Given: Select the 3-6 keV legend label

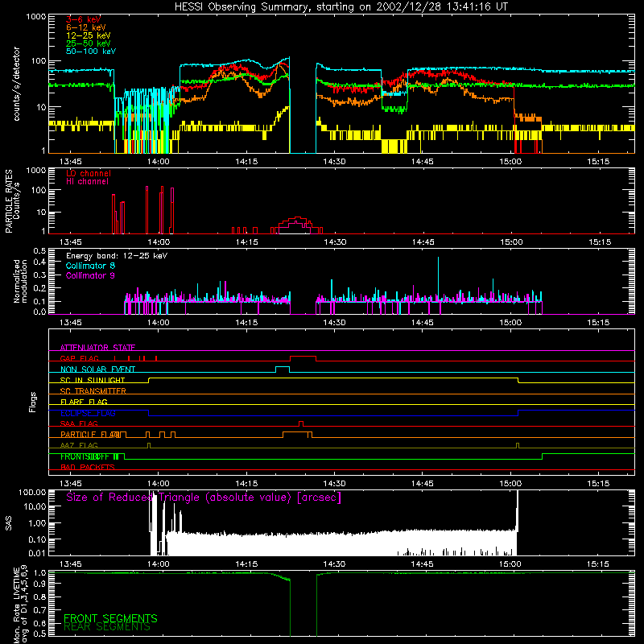Looking at the screenshot, I should click(83, 19).
